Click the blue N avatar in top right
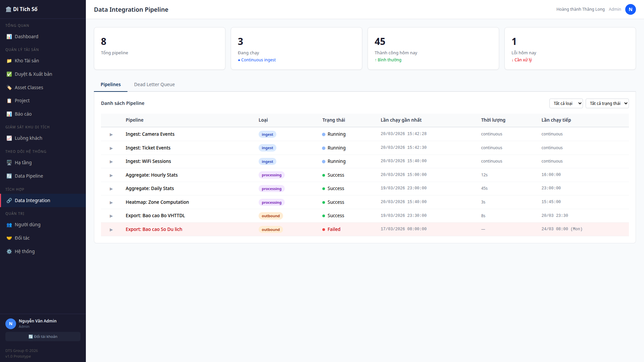This screenshot has height=362, width=644. point(630,9)
